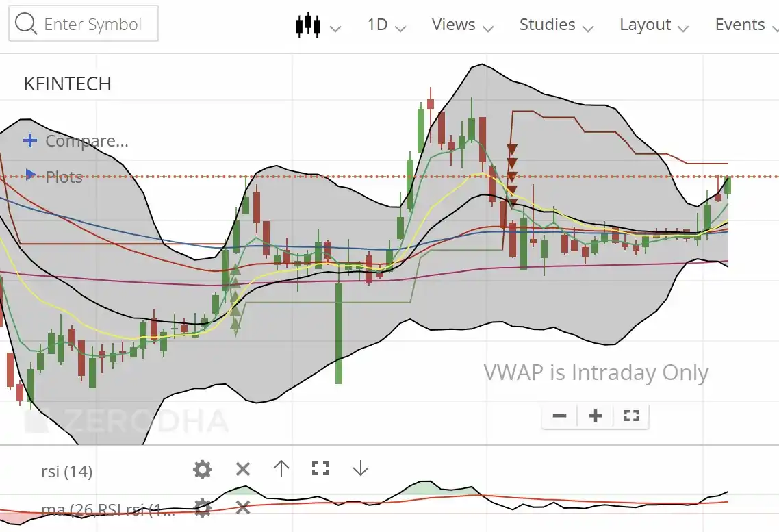779x532 pixels.
Task: Open the Views menu
Action: [x=463, y=25]
